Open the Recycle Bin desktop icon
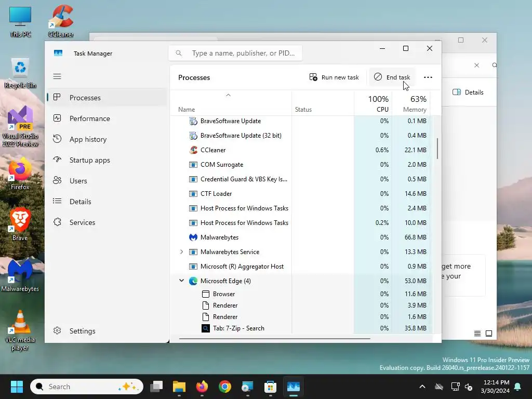532x399 pixels. pyautogui.click(x=20, y=73)
